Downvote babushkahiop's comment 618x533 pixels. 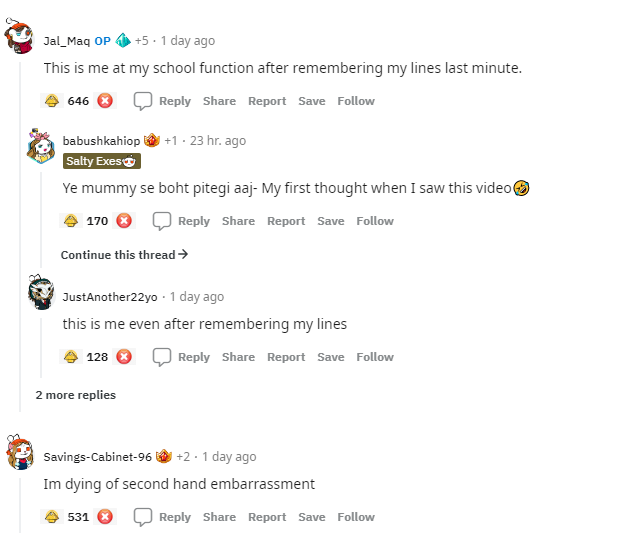click(124, 221)
